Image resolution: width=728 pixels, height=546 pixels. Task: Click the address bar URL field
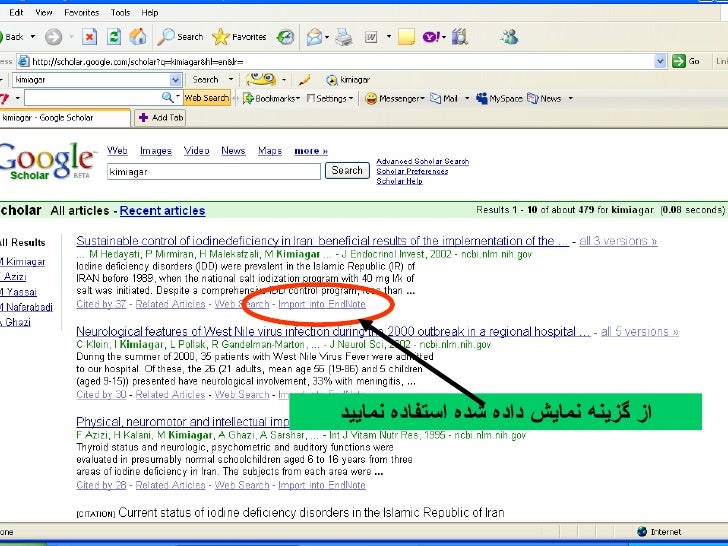(x=336, y=61)
